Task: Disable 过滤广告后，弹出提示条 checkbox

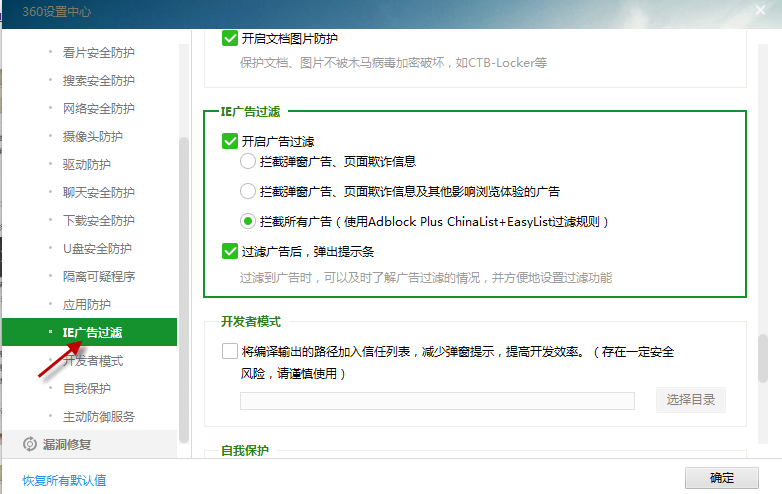Action: point(229,251)
